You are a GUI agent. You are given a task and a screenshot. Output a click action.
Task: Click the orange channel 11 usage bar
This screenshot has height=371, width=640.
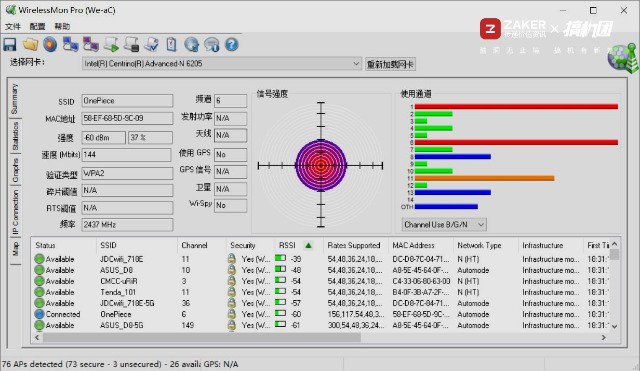(484, 178)
